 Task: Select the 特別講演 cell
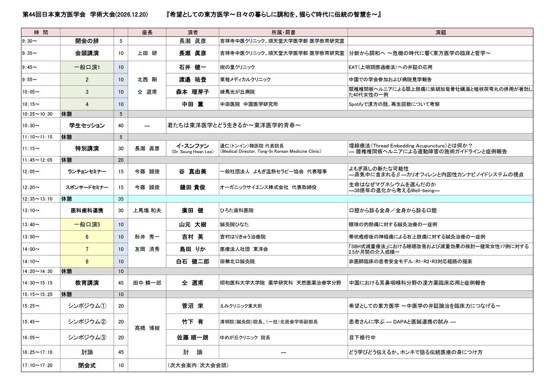87,149
